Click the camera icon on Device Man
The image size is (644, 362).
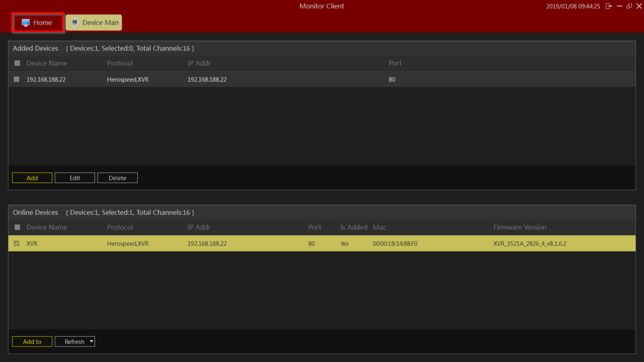point(75,23)
